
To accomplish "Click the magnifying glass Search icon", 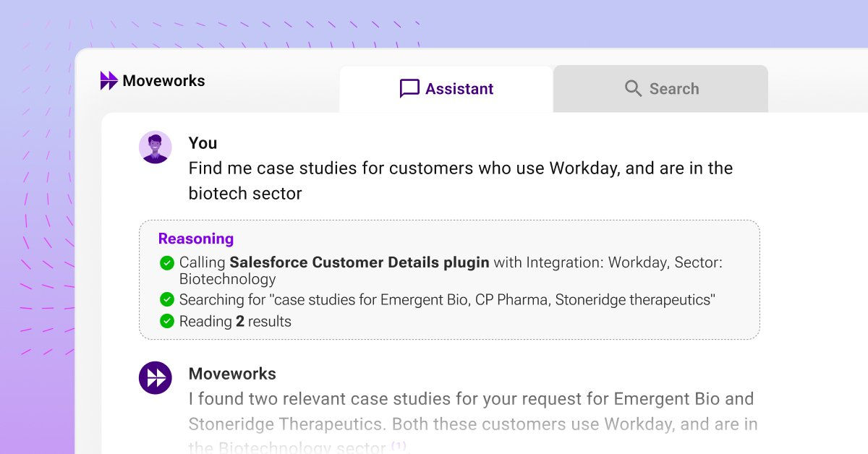I will (x=634, y=89).
